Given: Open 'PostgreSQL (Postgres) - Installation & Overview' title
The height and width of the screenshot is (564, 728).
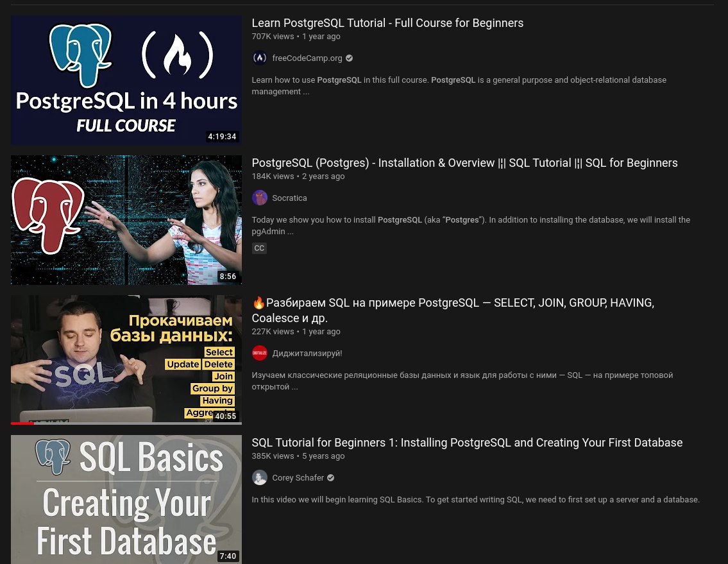Looking at the screenshot, I should click(x=464, y=162).
